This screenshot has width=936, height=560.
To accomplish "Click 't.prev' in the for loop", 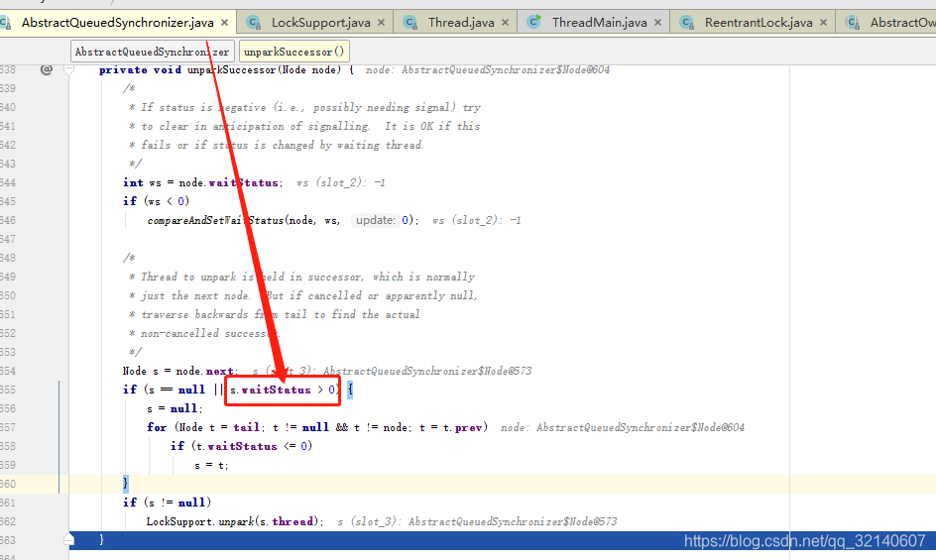I will [x=463, y=427].
